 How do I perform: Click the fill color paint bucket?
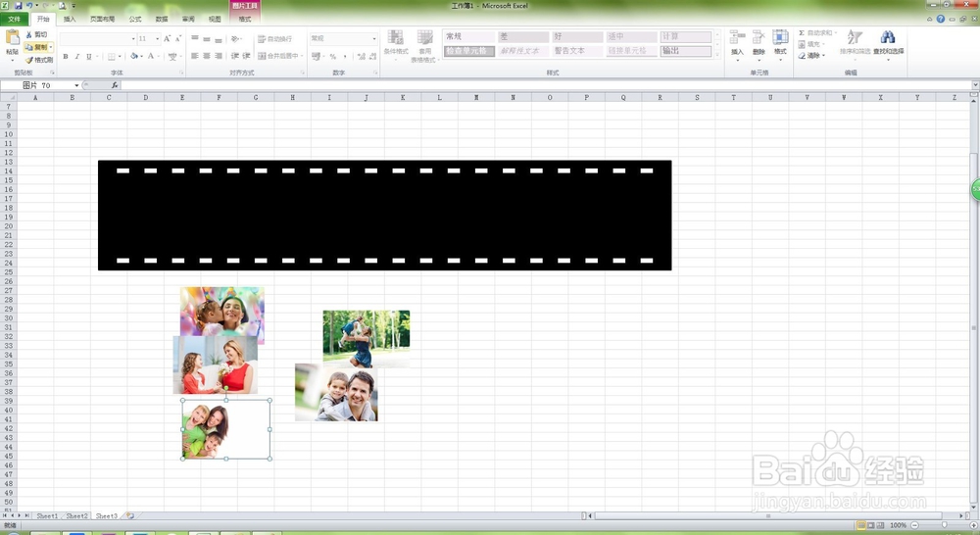(x=133, y=56)
